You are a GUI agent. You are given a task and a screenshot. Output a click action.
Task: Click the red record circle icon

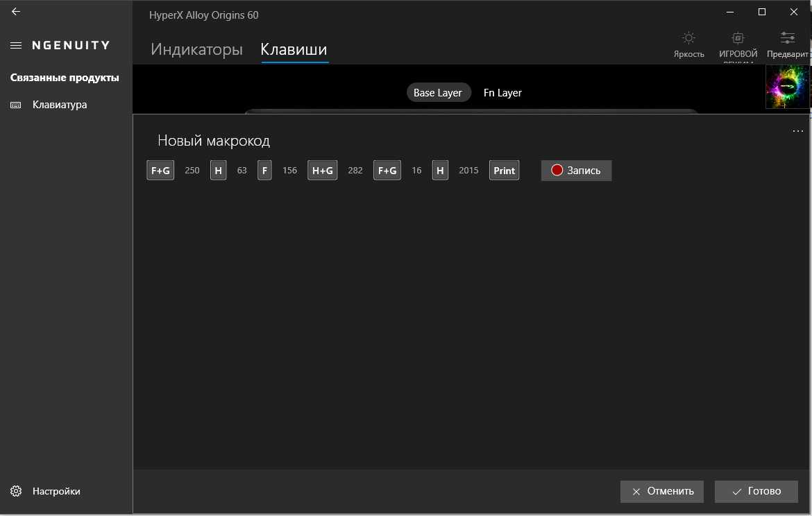point(557,170)
